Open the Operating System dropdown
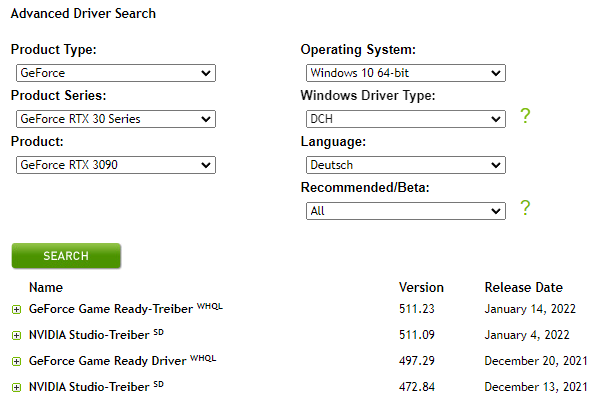 406,73
